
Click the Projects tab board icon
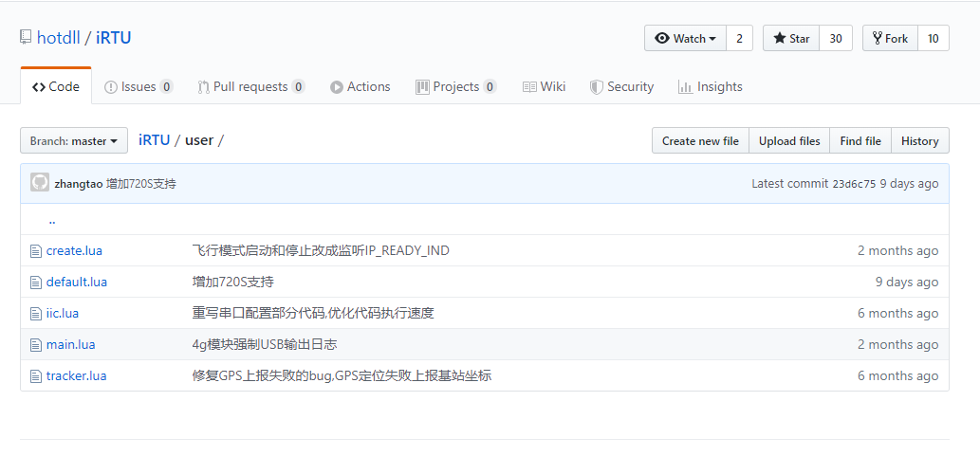(422, 87)
